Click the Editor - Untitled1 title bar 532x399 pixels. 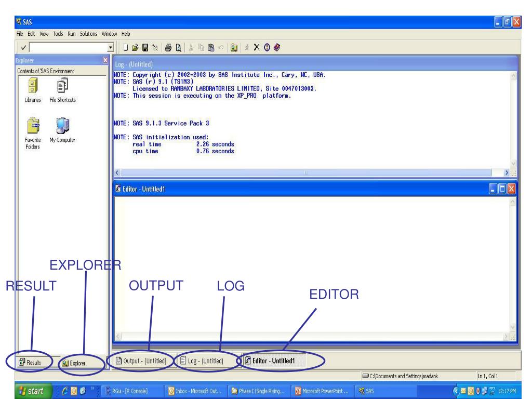click(x=301, y=189)
